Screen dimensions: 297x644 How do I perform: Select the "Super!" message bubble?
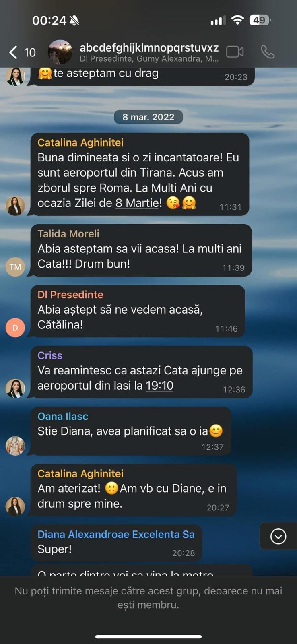(x=116, y=543)
